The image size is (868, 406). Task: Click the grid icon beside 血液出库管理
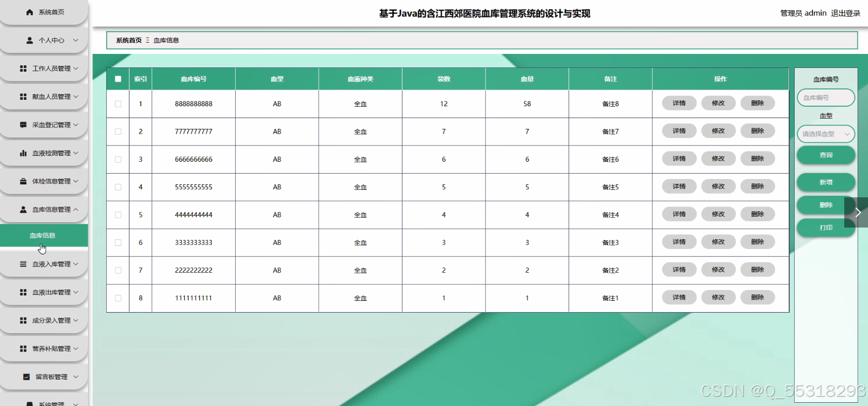click(23, 292)
